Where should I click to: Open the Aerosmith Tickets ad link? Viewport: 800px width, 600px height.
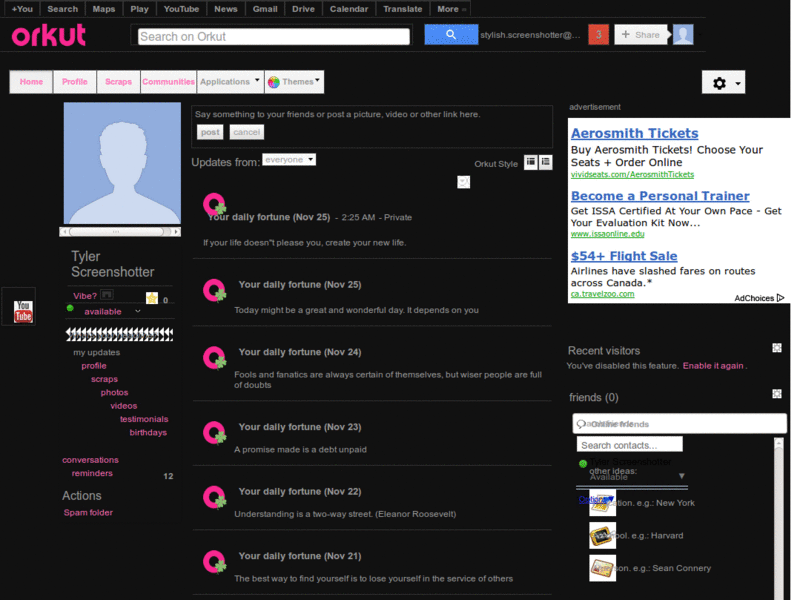click(x=634, y=133)
